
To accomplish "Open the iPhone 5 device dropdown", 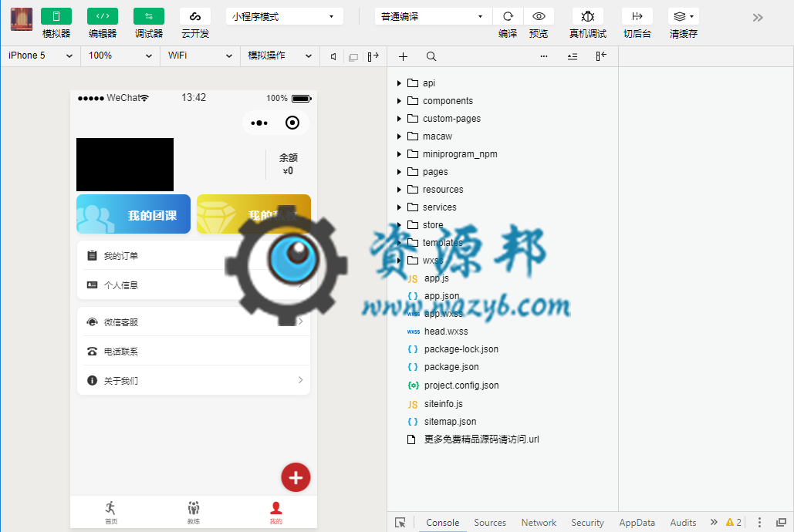I will click(x=40, y=56).
